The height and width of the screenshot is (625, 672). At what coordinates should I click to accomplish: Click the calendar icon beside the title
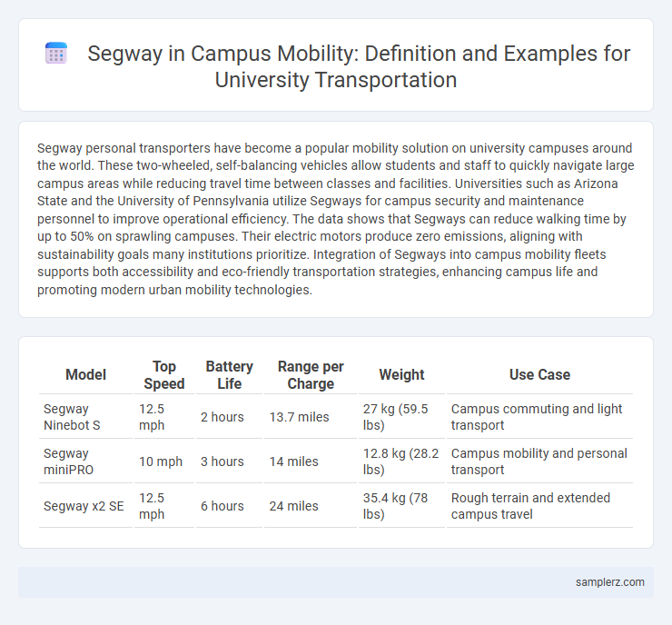[x=56, y=54]
